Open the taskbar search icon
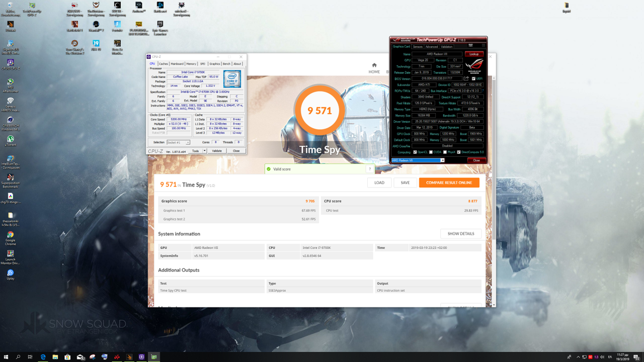Viewport: 644px width, 362px height. click(18, 357)
